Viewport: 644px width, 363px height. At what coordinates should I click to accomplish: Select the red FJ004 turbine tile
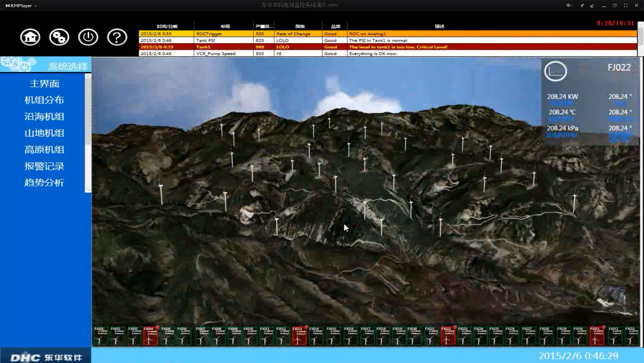[x=150, y=336]
